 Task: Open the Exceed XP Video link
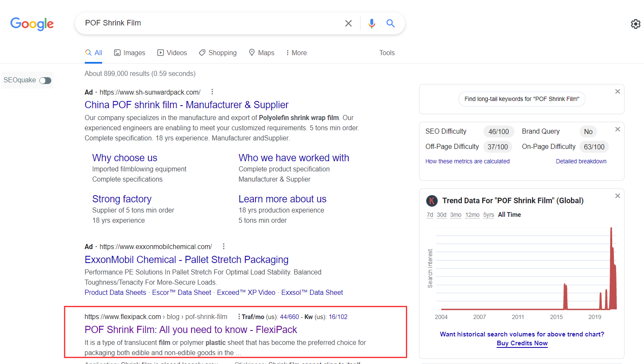pos(246,292)
